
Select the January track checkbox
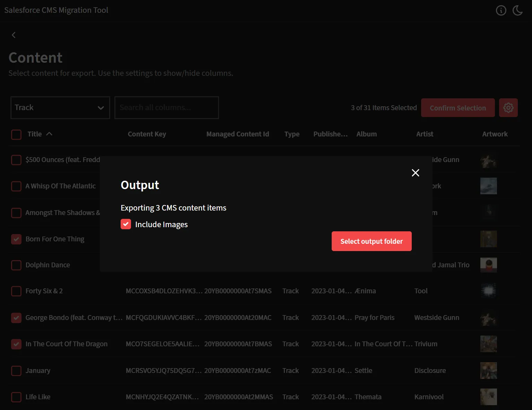point(16,371)
